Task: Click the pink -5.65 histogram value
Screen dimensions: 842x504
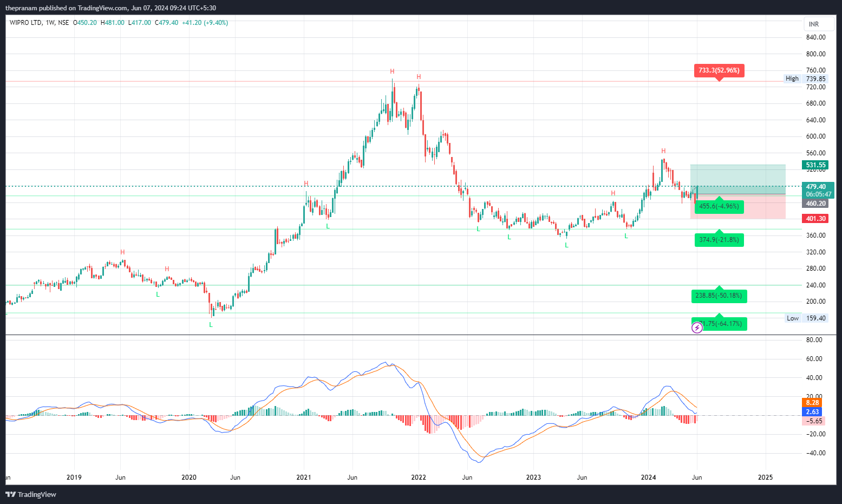Action: click(x=814, y=421)
